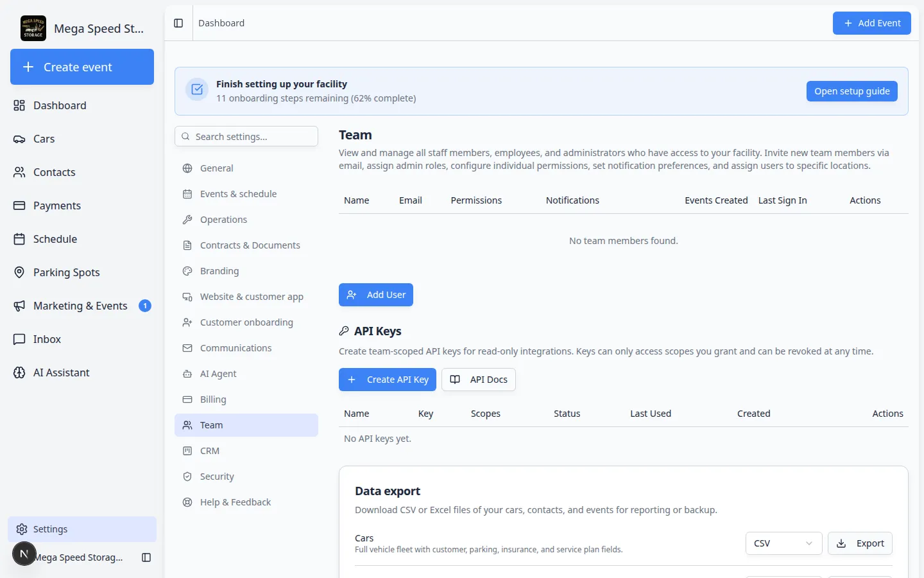Click the robot icon next to AI Agent
924x578 pixels.
[x=187, y=374]
